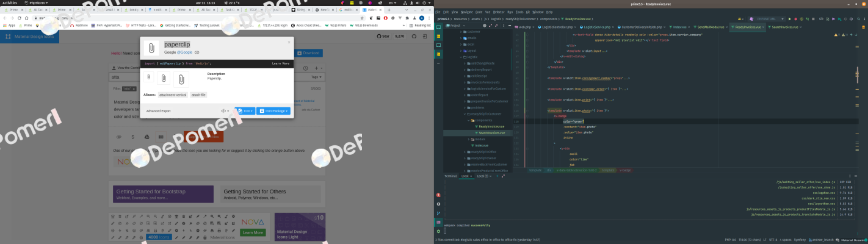Open the Git menu in PhpStorm

[x=527, y=12]
